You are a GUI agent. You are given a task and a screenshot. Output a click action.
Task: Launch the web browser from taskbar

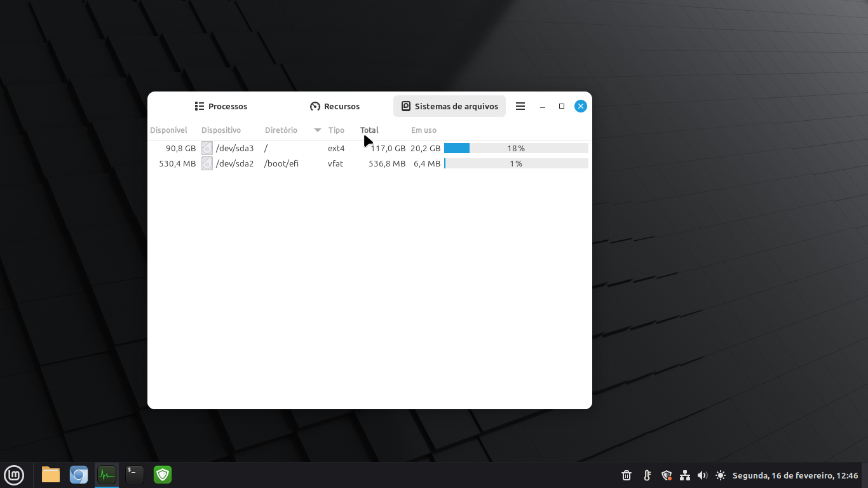tap(79, 475)
